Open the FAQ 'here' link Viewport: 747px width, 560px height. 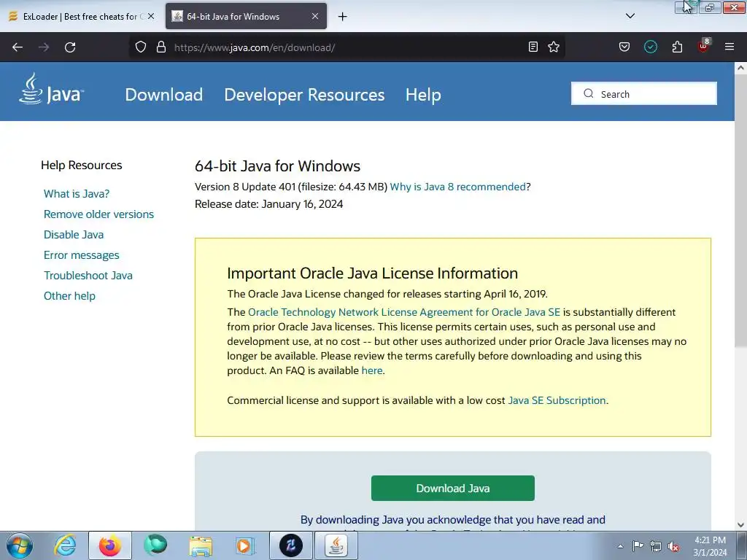372,370
